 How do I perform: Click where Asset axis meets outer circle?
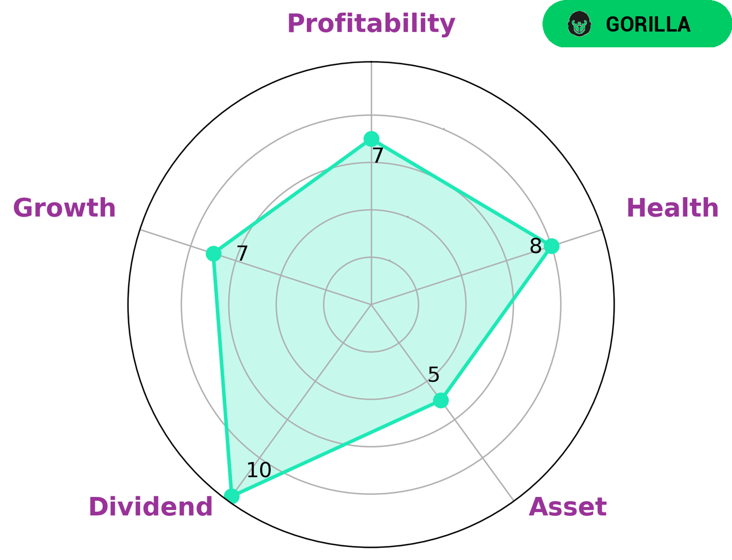pos(514,501)
